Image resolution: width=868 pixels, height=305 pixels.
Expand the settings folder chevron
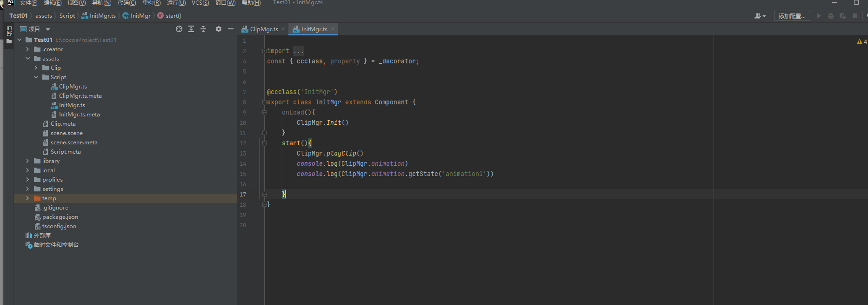(x=27, y=189)
